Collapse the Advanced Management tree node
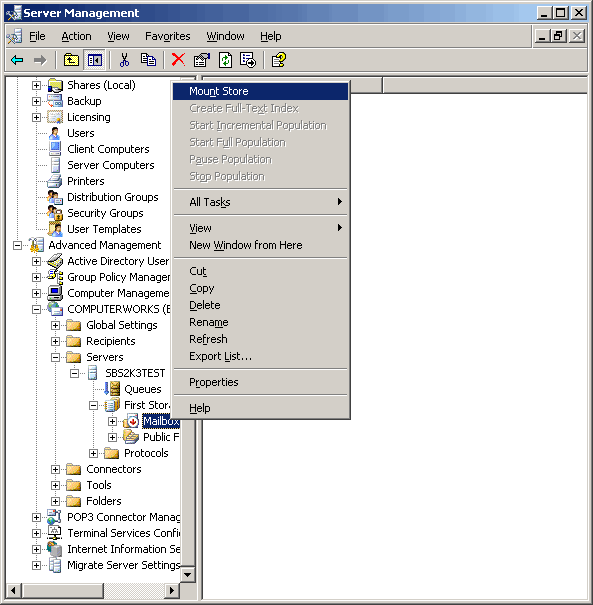This screenshot has width=593, height=605. pyautogui.click(x=17, y=245)
